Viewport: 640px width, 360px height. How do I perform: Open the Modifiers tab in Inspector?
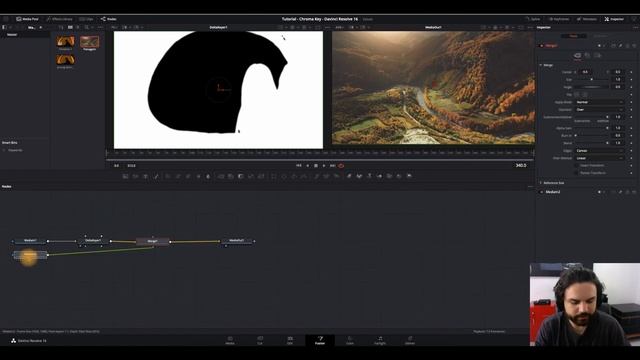pos(600,36)
